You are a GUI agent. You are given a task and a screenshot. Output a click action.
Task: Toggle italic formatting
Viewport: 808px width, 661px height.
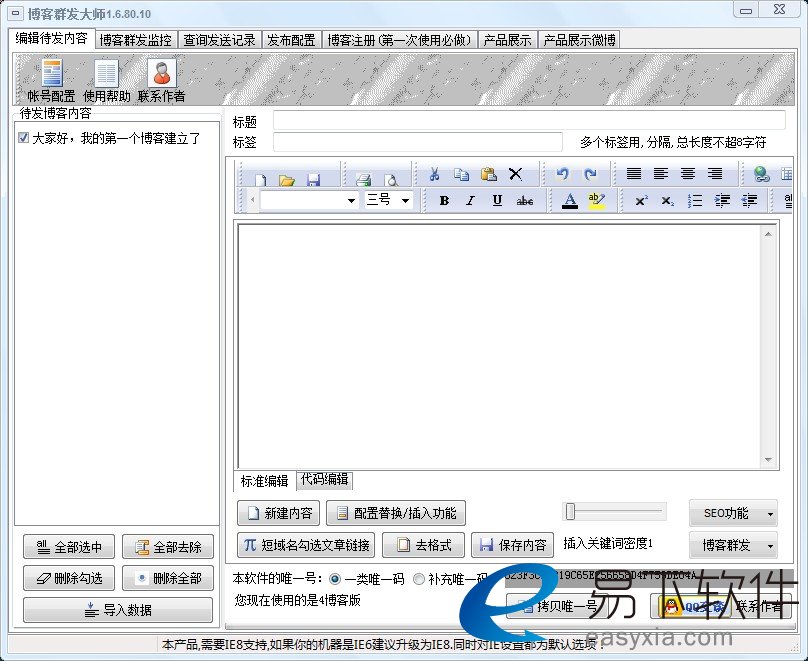click(470, 200)
